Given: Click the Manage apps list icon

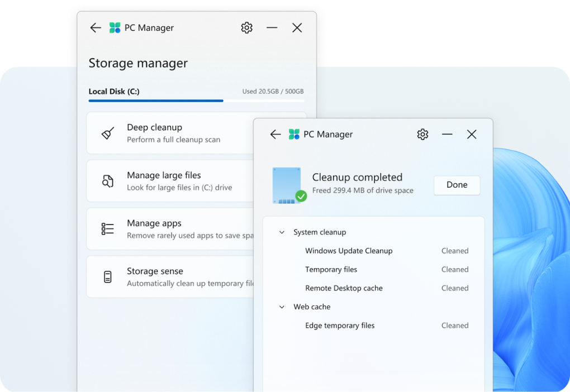Looking at the screenshot, I should point(108,229).
